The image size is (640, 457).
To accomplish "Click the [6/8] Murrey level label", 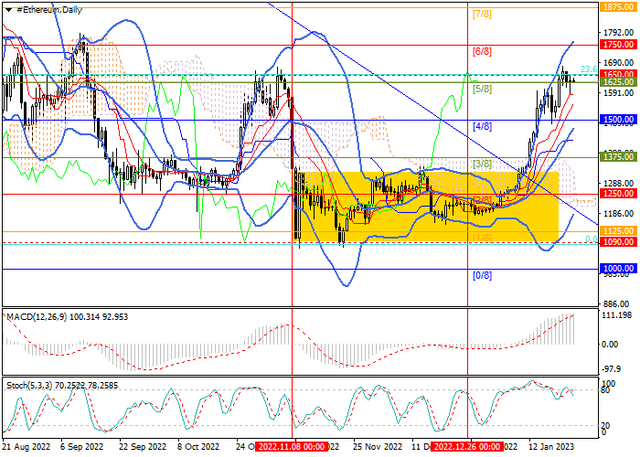I will tap(481, 51).
